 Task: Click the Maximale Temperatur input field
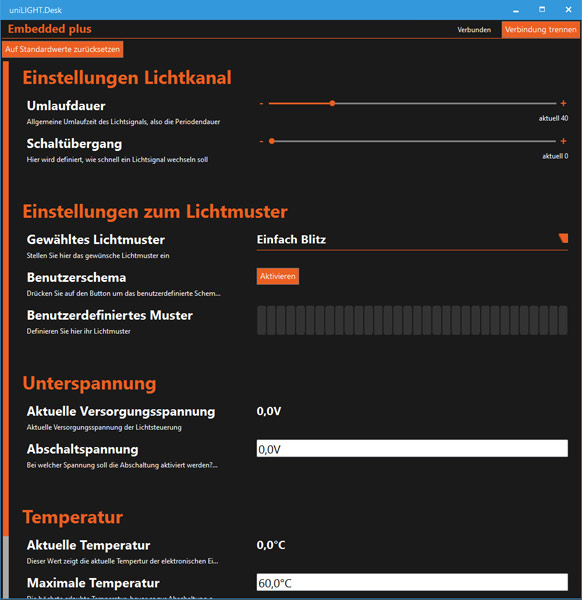point(412,582)
